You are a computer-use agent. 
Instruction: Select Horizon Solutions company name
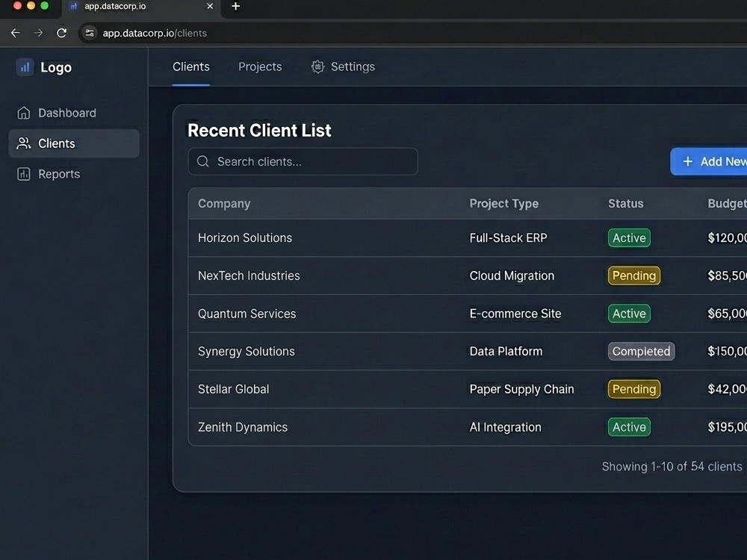[245, 237]
